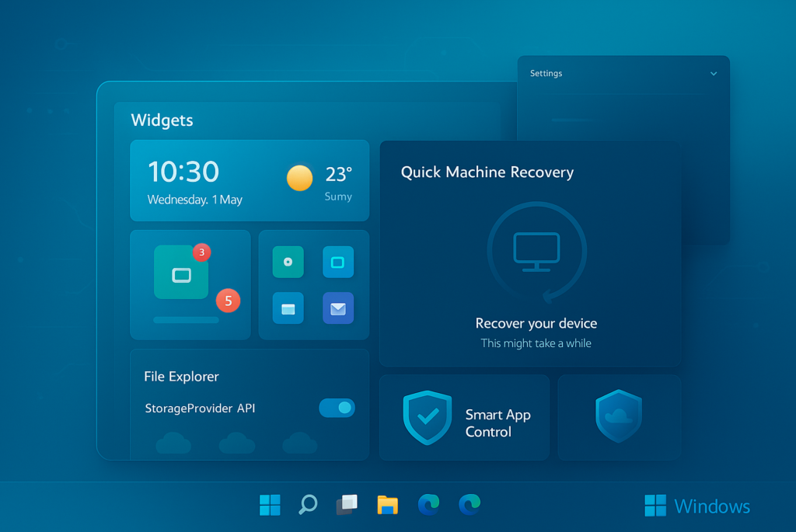Screen dimensions: 796x532
Task: Open the blue square-outline app tile
Action: click(x=338, y=262)
